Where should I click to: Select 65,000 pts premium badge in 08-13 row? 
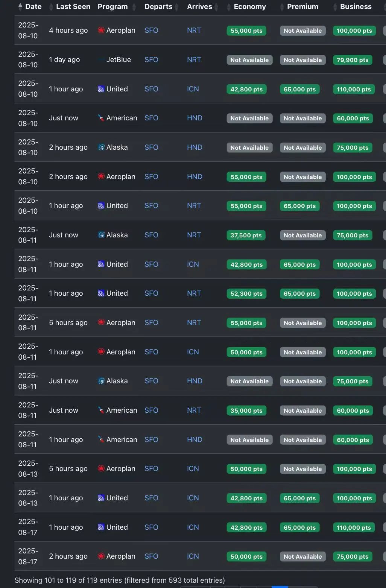(299, 498)
